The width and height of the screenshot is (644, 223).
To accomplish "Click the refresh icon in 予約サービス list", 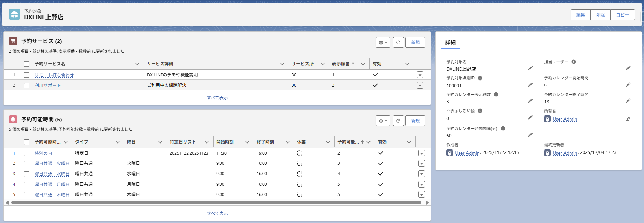I will tap(398, 42).
